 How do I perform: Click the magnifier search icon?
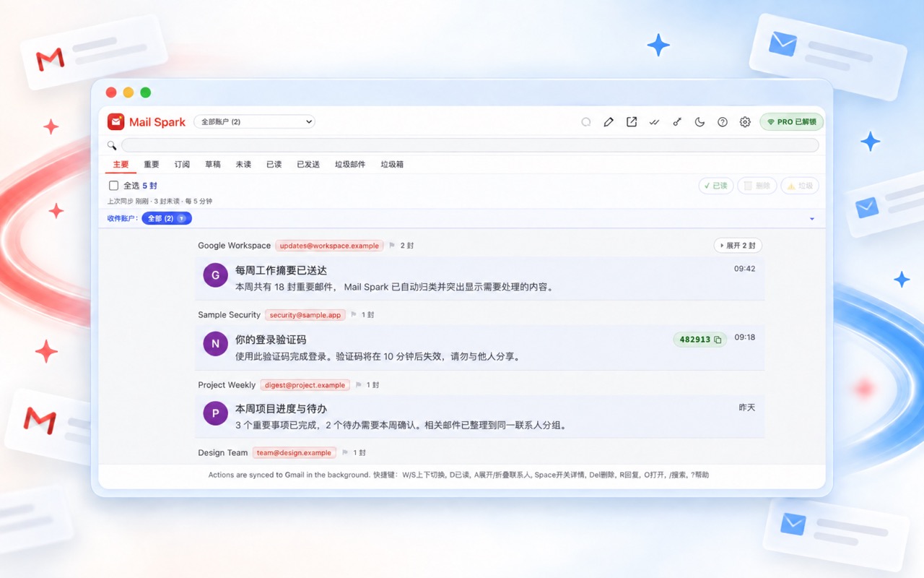pyautogui.click(x=112, y=145)
